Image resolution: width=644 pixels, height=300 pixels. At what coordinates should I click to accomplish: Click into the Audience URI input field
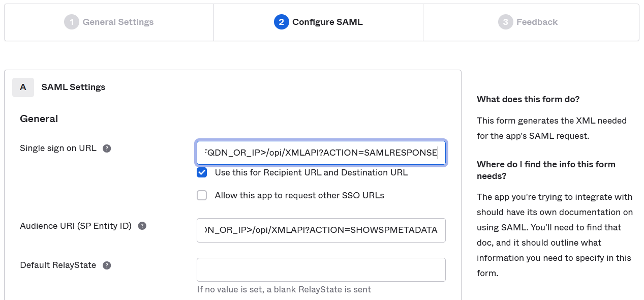click(321, 230)
